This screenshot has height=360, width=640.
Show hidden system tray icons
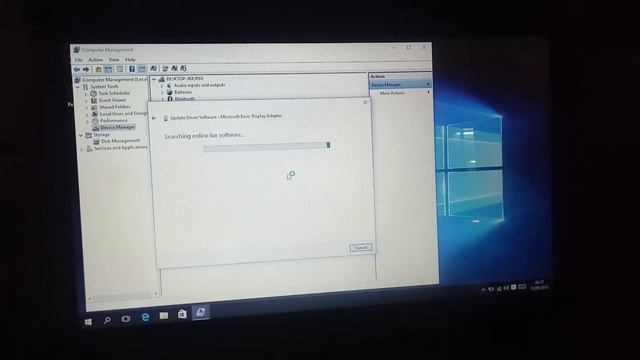coord(483,290)
